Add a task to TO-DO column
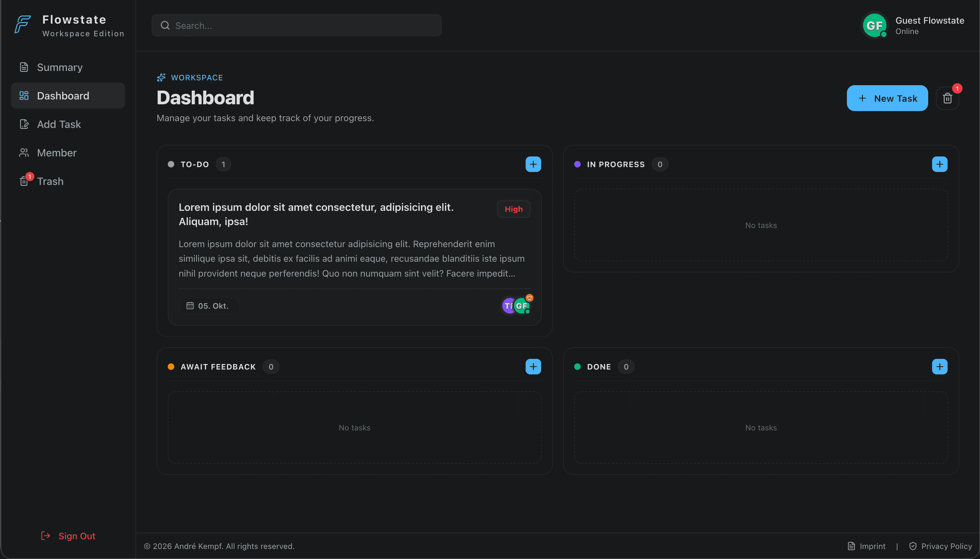 533,164
